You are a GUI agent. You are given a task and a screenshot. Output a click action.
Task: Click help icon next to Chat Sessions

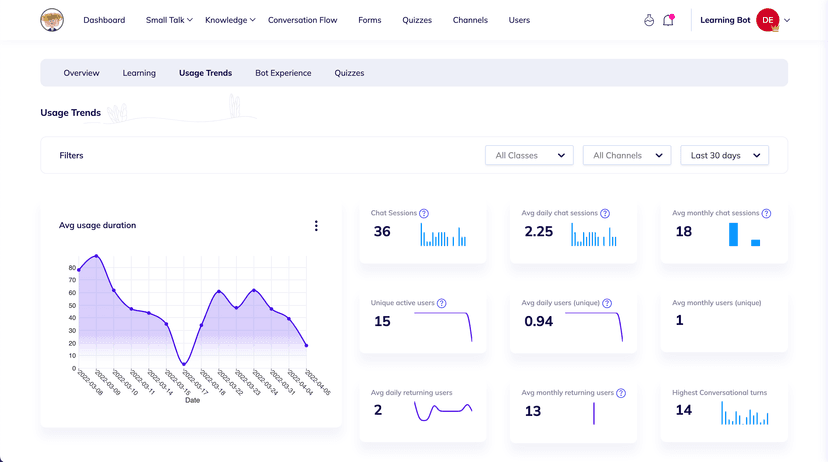424,213
